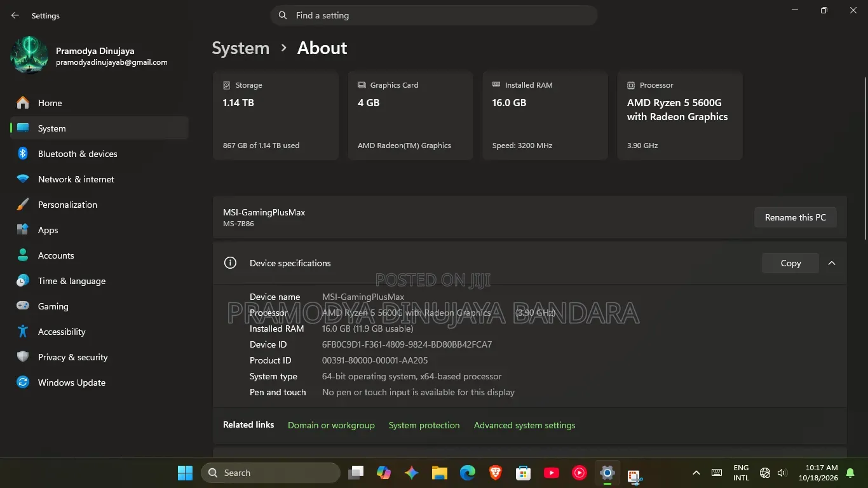The height and width of the screenshot is (488, 868).
Task: Click the System breadcrumb link
Action: point(240,48)
